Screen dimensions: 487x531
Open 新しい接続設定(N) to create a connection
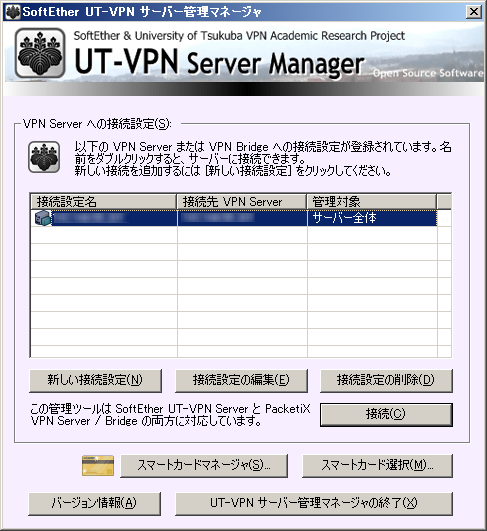pos(95,381)
